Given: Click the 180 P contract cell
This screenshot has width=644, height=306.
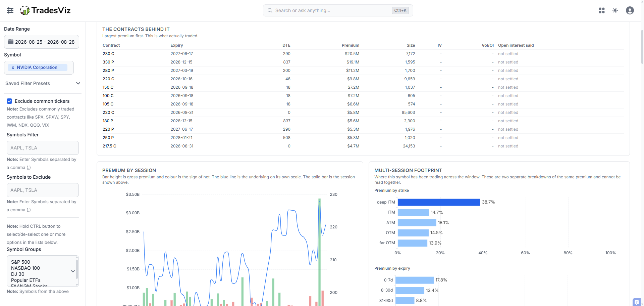Looking at the screenshot, I should click(108, 121).
